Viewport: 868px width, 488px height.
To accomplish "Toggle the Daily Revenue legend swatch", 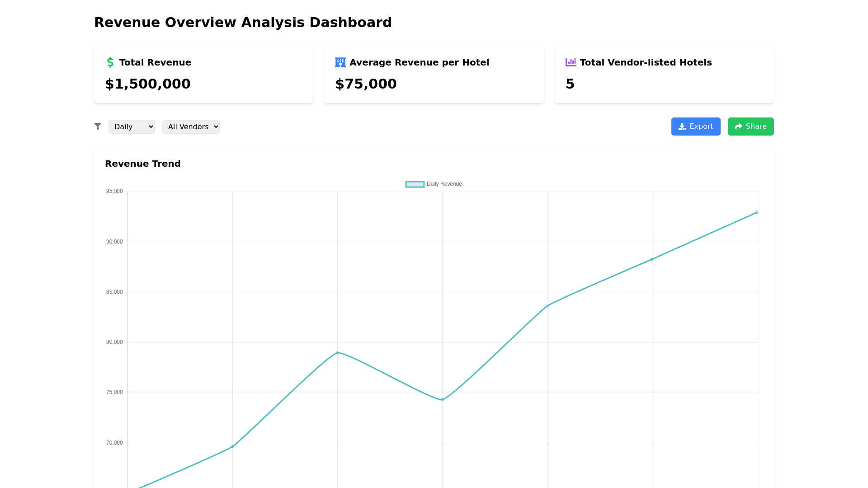I will 415,184.
